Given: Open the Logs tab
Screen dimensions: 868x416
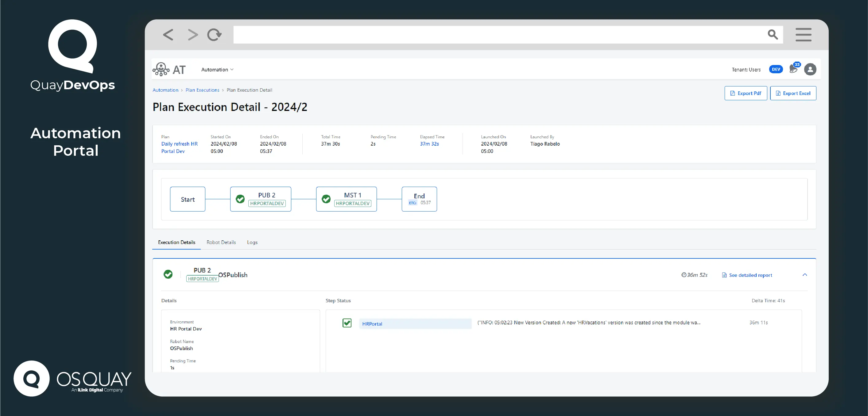Looking at the screenshot, I should (x=252, y=242).
